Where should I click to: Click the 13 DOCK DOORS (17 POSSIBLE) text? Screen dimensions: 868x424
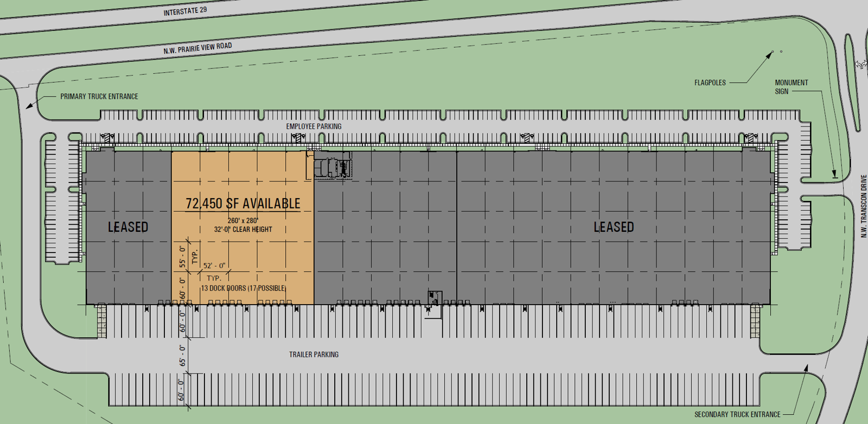point(244,288)
